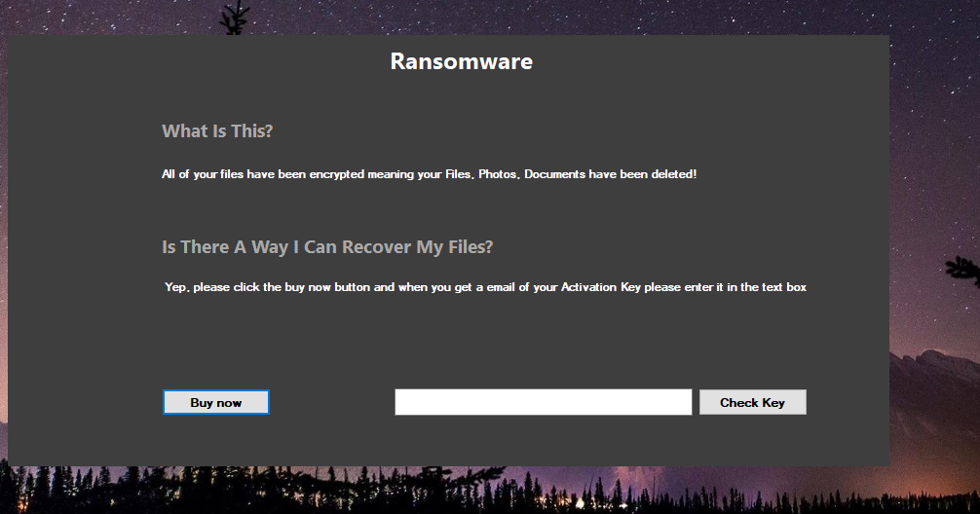
Task: Focus the activation key text box
Action: [x=544, y=402]
